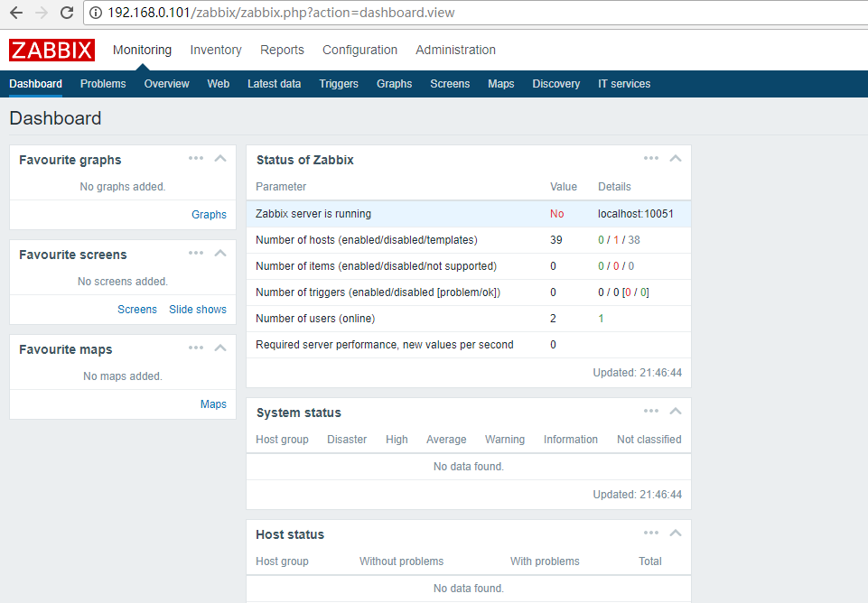
Task: Open the Reports main menu
Action: [283, 50]
